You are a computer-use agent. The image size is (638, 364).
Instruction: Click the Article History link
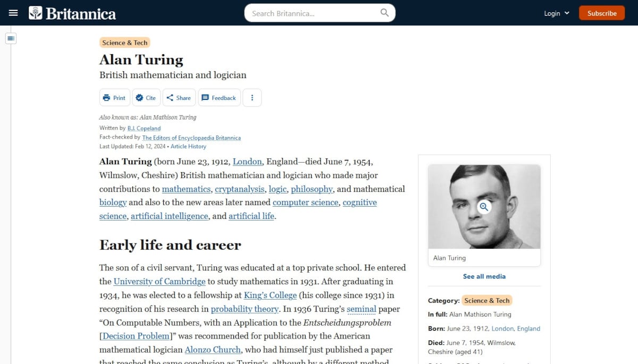coord(188,146)
